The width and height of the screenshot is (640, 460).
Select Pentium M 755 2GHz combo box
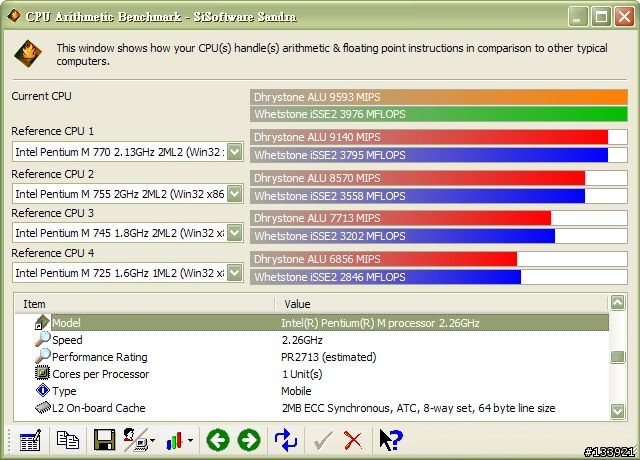[x=128, y=193]
